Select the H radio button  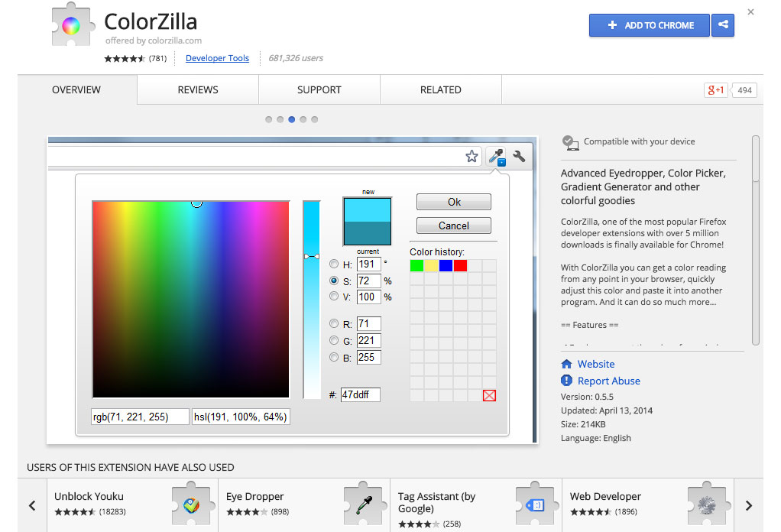pos(333,264)
